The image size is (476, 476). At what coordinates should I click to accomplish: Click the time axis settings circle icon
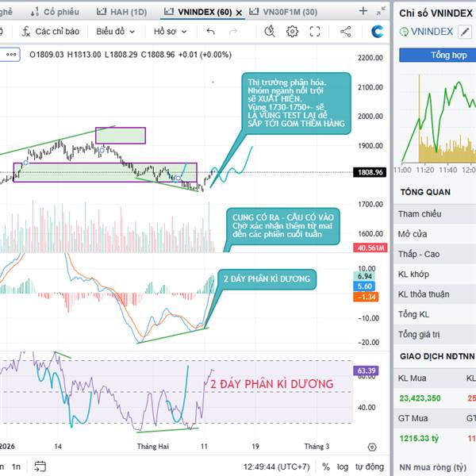click(x=372, y=447)
